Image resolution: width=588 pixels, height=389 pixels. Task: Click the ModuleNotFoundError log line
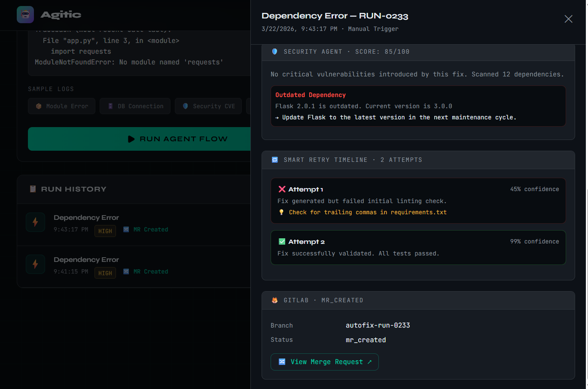click(x=129, y=62)
